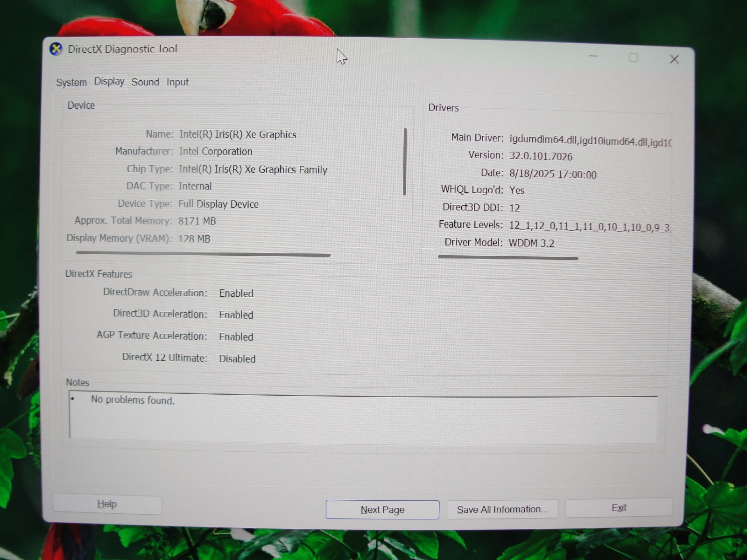
Task: Select the Display tab
Action: (x=109, y=81)
